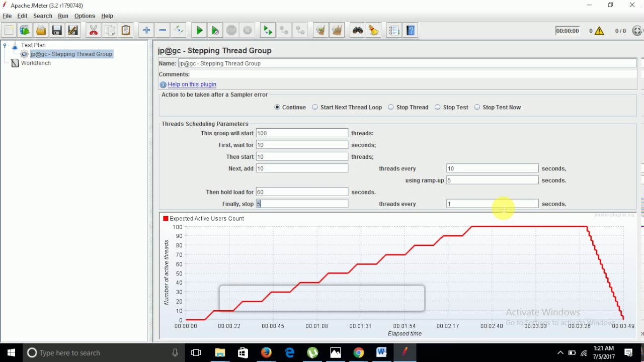Click the This group will start field

[302, 133]
